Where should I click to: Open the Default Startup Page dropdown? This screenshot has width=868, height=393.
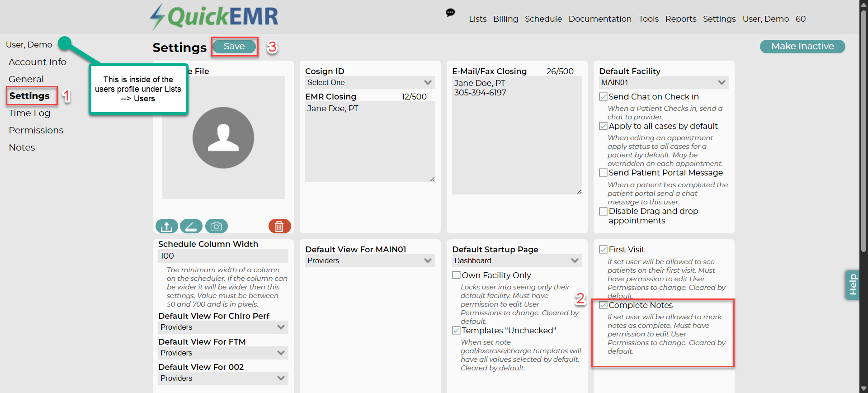click(x=517, y=261)
